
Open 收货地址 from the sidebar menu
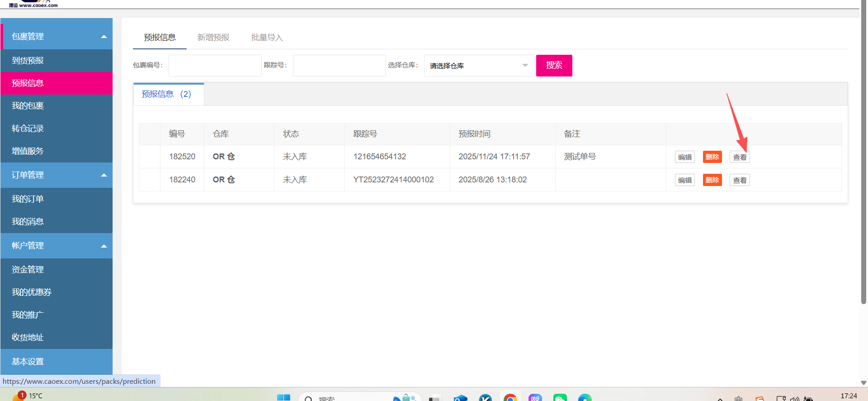click(x=28, y=338)
